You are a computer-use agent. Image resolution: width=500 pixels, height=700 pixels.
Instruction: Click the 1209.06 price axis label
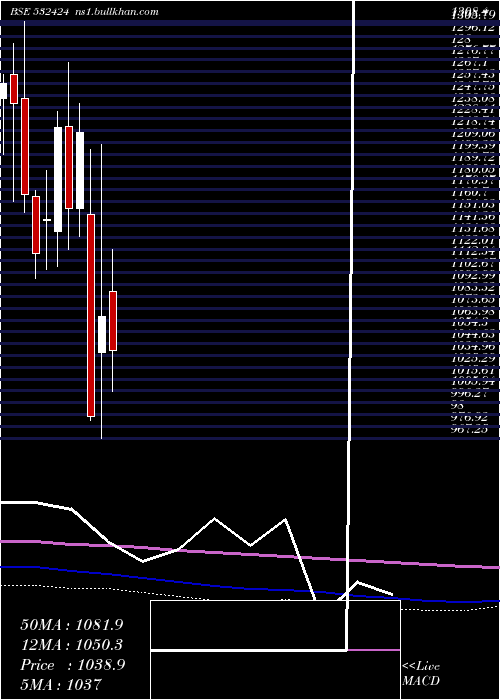(x=473, y=133)
